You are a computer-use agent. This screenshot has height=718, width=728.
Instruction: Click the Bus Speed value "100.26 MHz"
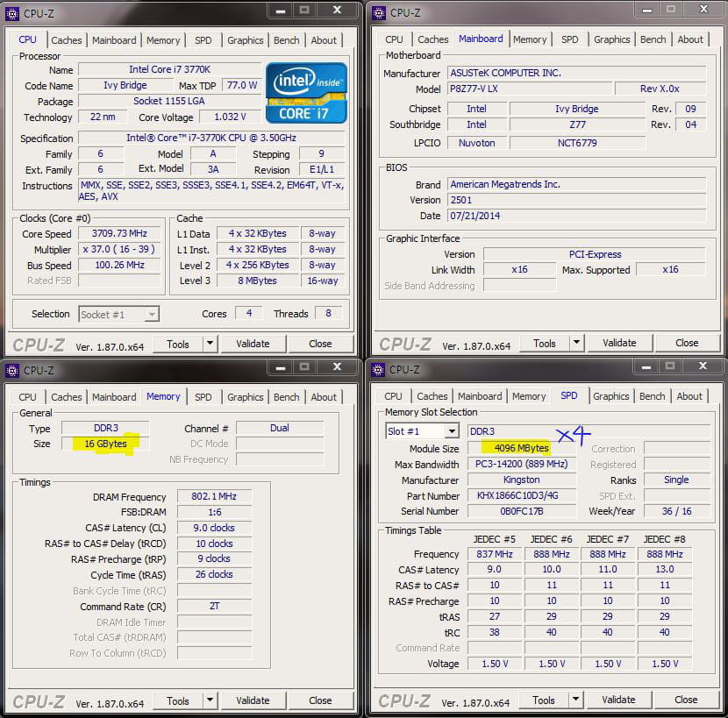pyautogui.click(x=119, y=265)
